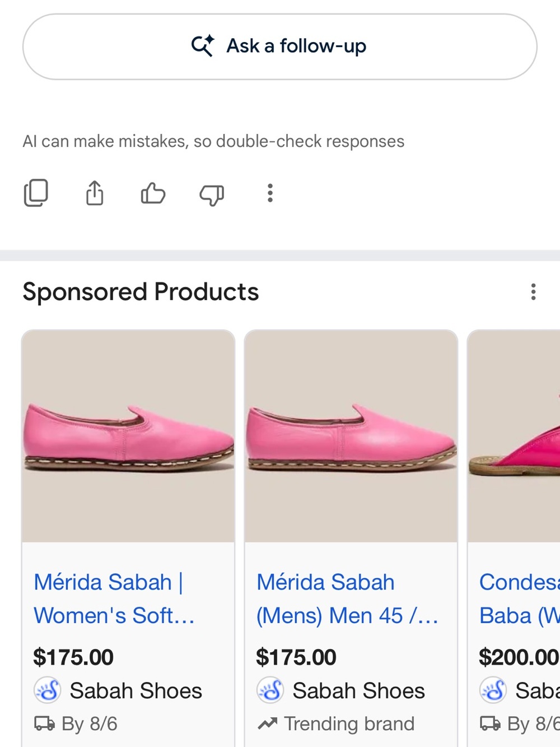Select $175.00 price of Women's Soft shoe
This screenshot has height=747, width=560.
point(73,657)
